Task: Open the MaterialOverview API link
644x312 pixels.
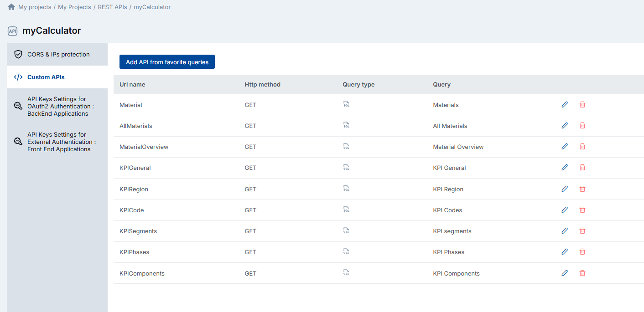Action: 143,147
